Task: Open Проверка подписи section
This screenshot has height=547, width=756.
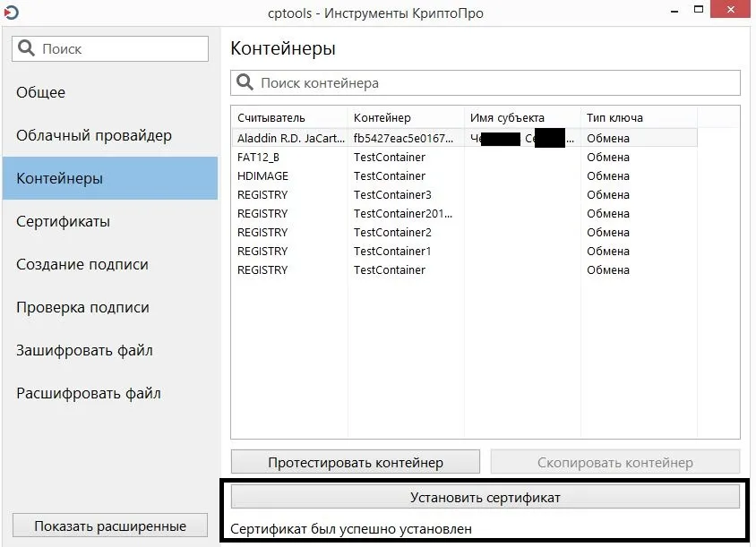Action: 110,307
